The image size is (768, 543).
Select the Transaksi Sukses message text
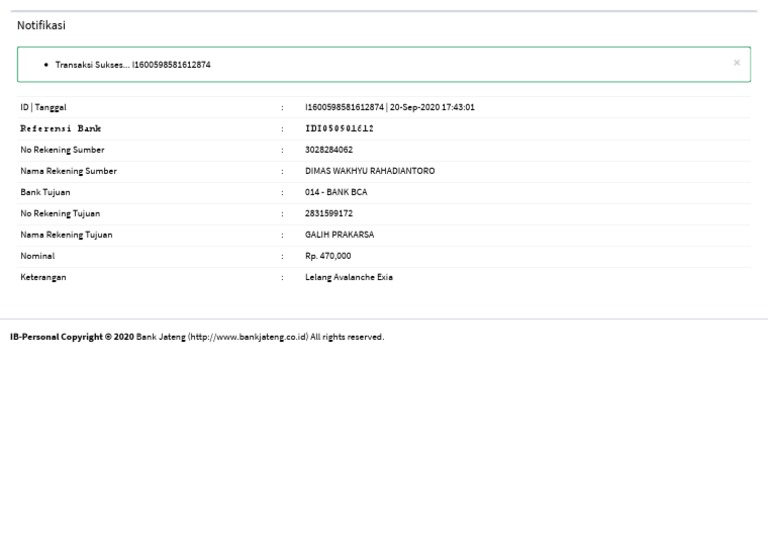pyautogui.click(x=133, y=65)
